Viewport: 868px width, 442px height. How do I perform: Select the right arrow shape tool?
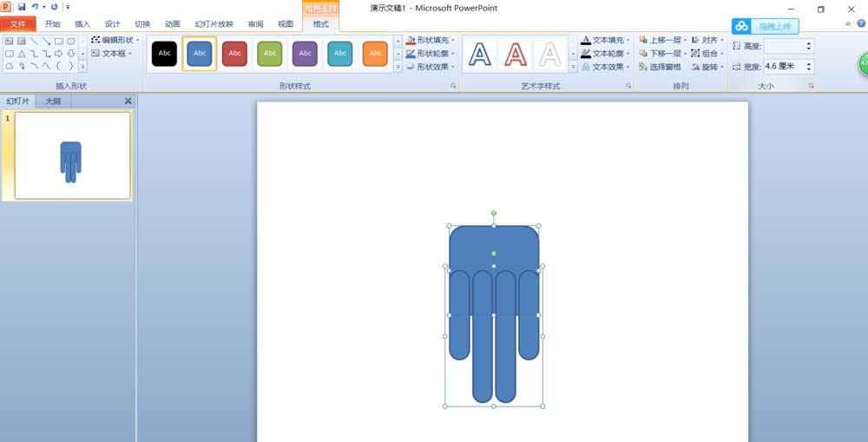(58, 53)
